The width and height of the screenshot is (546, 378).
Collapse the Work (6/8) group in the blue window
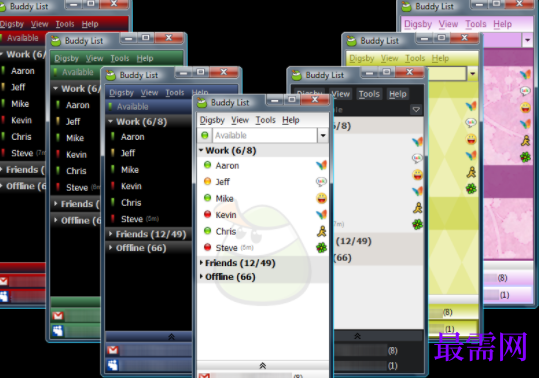click(x=110, y=121)
